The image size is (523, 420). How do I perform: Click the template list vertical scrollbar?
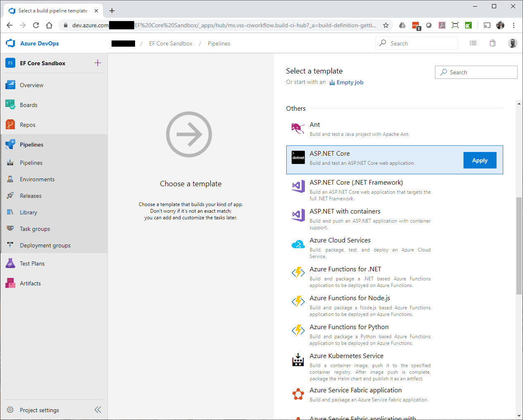519,246
